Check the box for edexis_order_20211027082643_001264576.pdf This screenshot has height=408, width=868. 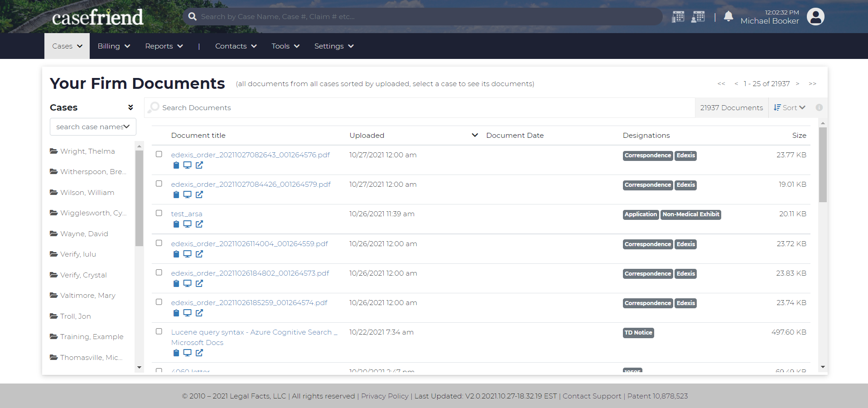coord(159,154)
